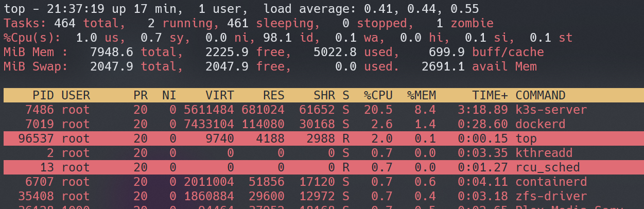
Task: Select the zfs-driver process name
Action: pyautogui.click(x=551, y=196)
